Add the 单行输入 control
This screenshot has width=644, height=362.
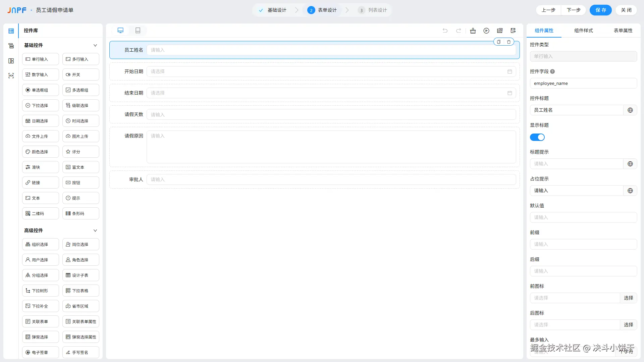pyautogui.click(x=41, y=59)
